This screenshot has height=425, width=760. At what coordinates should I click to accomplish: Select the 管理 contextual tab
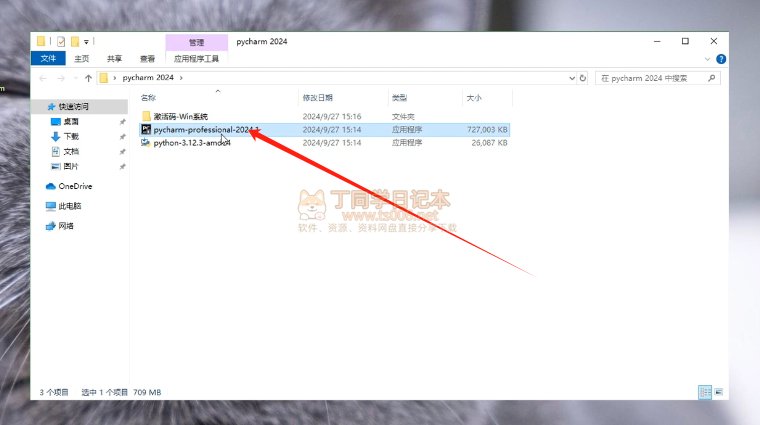[196, 43]
